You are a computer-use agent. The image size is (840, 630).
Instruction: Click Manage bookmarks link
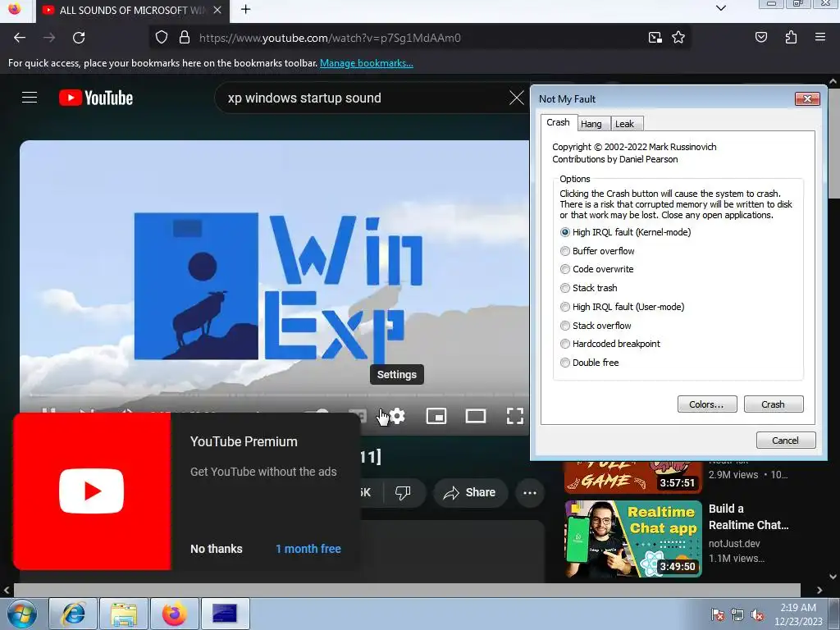(x=367, y=63)
